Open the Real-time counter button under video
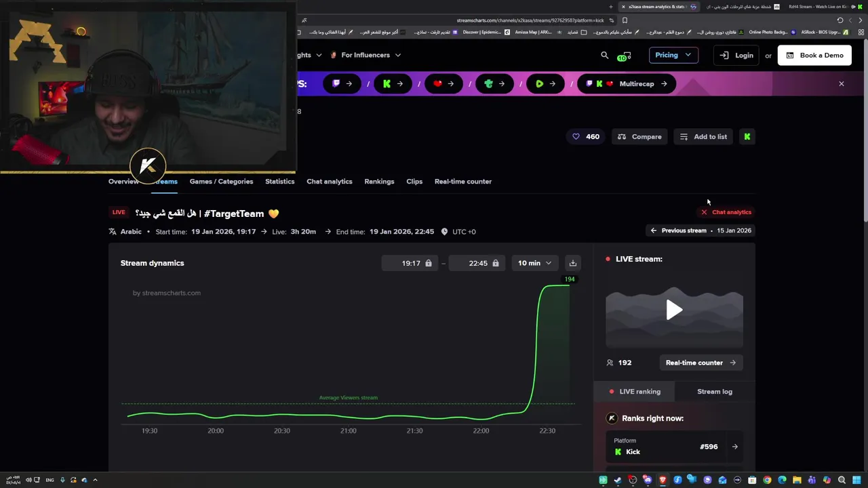Screen dimensions: 868x488 pos(701,363)
